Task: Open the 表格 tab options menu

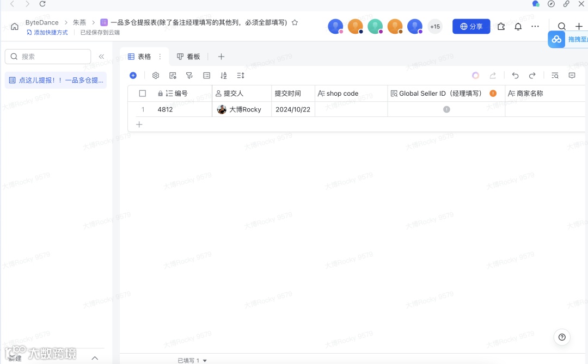Action: click(x=160, y=57)
